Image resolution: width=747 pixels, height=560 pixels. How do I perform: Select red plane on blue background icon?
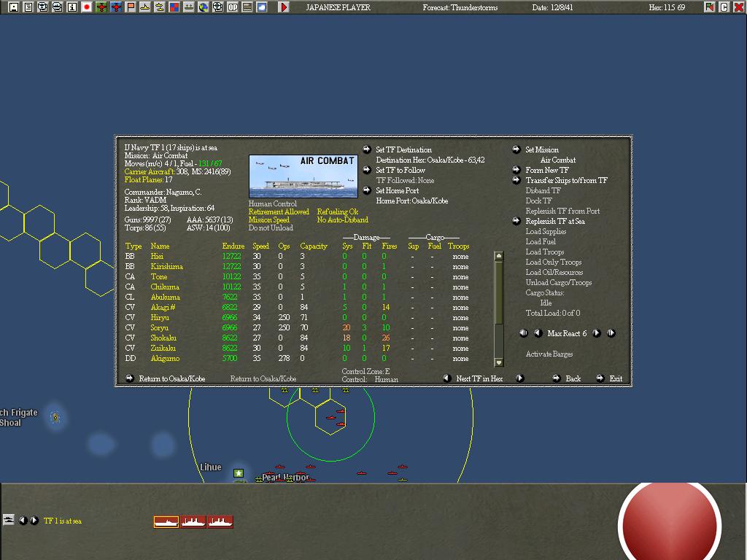pyautogui.click(x=116, y=7)
